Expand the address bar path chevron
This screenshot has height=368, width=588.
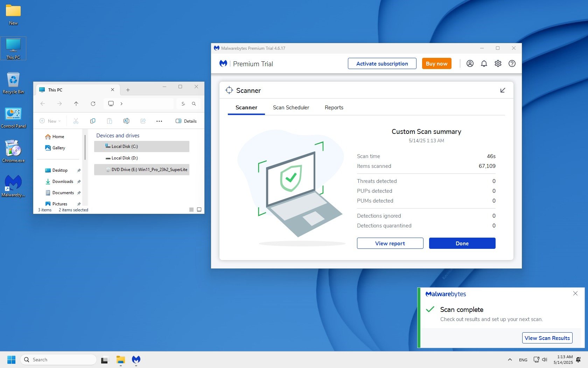pyautogui.click(x=121, y=104)
